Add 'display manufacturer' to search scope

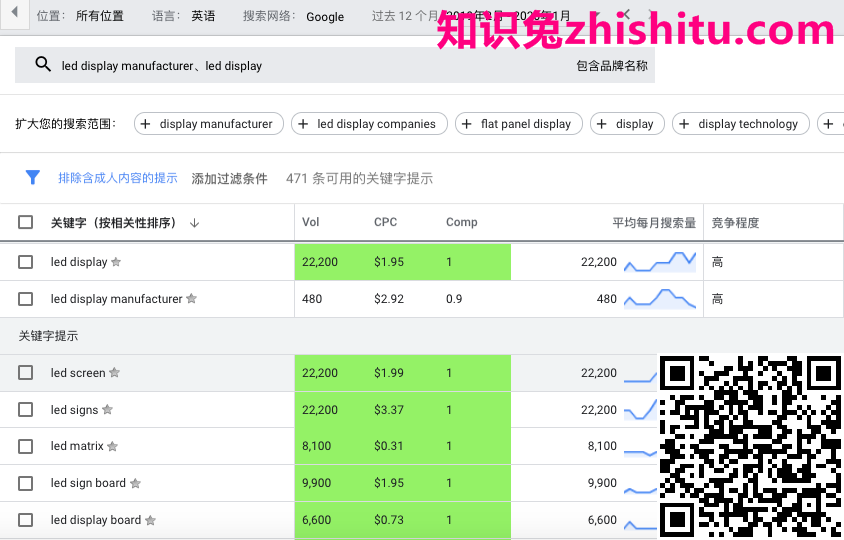[x=208, y=124]
